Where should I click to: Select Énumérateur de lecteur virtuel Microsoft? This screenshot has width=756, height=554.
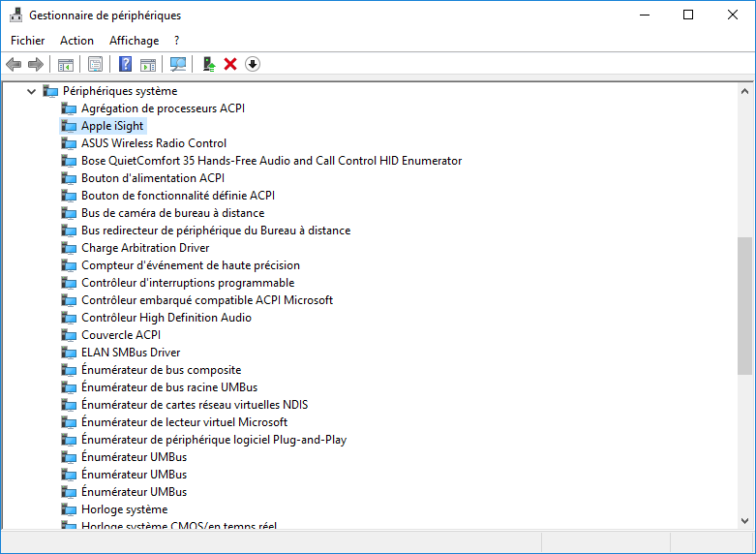184,422
